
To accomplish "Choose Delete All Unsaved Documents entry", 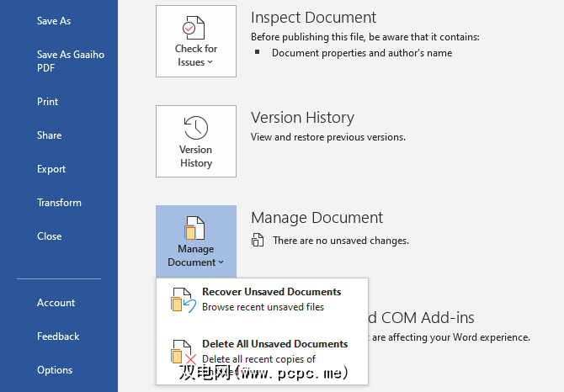I will tap(274, 344).
